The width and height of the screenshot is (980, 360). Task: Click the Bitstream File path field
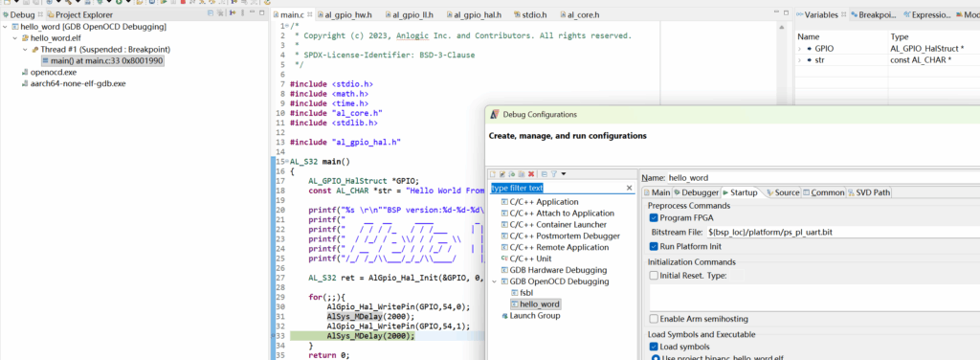tap(844, 232)
